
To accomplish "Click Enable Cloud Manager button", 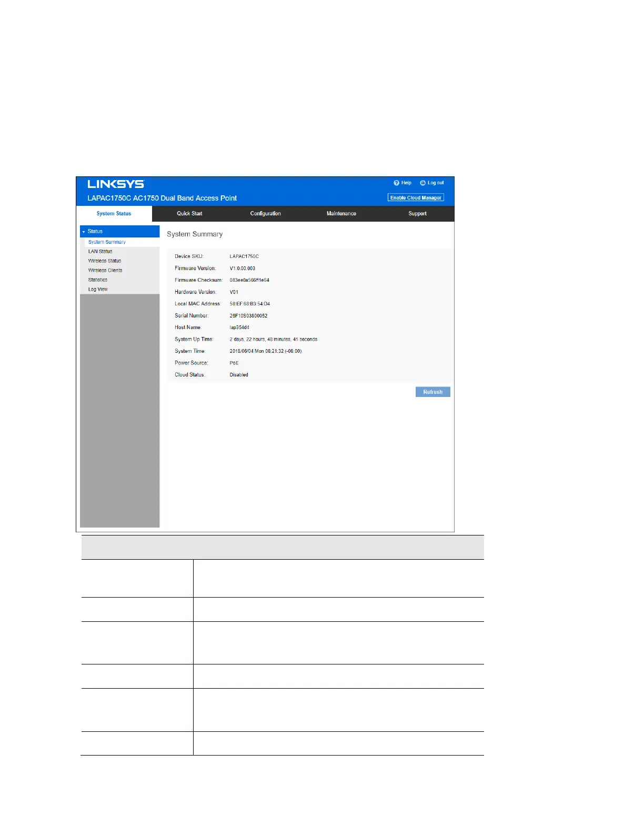I will coord(416,197).
